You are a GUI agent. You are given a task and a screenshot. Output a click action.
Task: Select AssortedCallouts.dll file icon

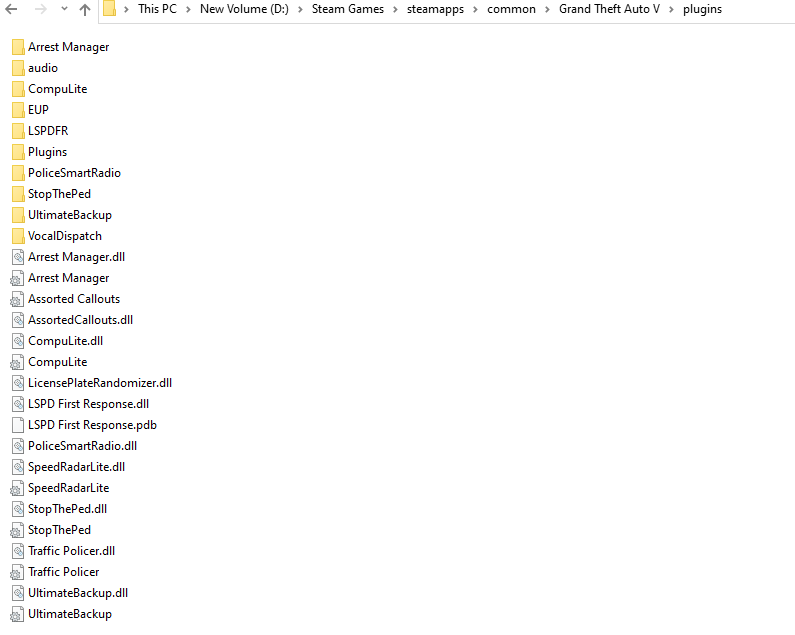tap(18, 320)
